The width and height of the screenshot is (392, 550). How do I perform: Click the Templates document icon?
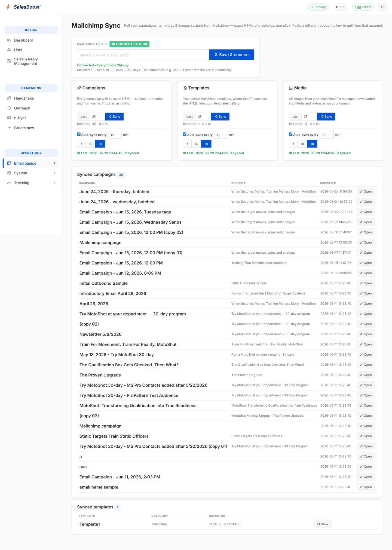[x=185, y=88]
